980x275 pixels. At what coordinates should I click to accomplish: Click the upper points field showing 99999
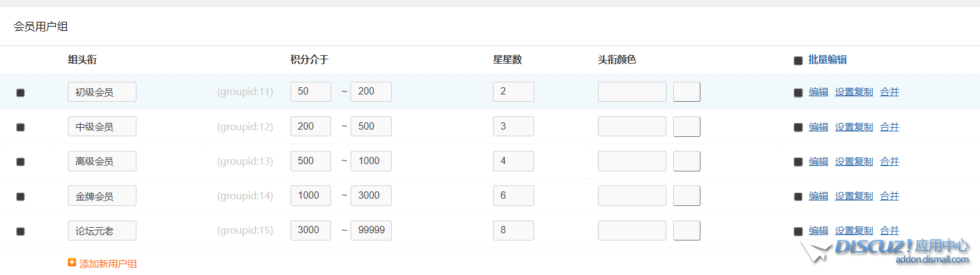coord(371,230)
